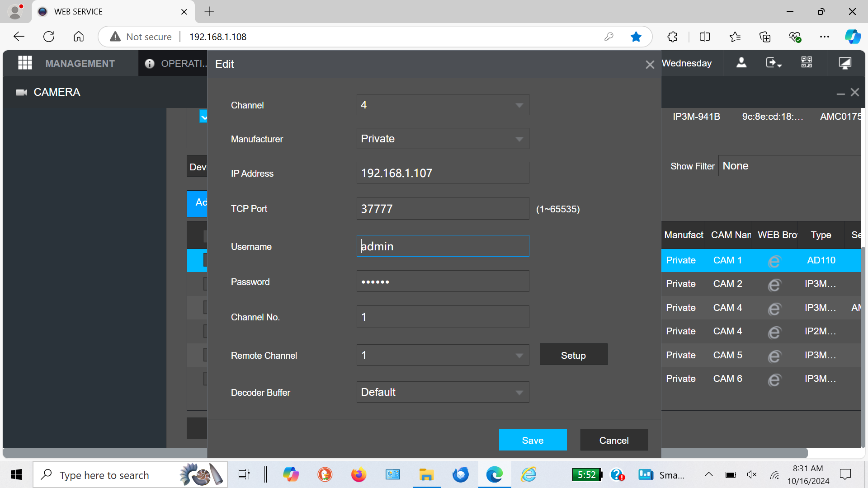
Task: Open web browser icon for CAM 5 row
Action: click(774, 356)
